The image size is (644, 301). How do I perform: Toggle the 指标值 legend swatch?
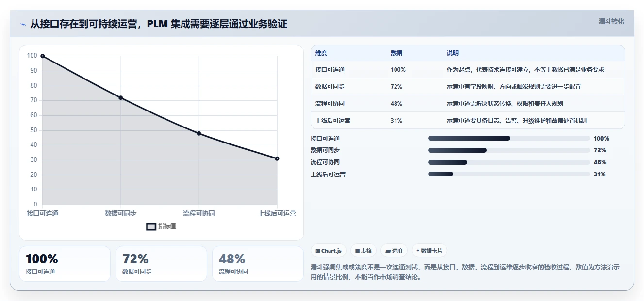tap(151, 226)
